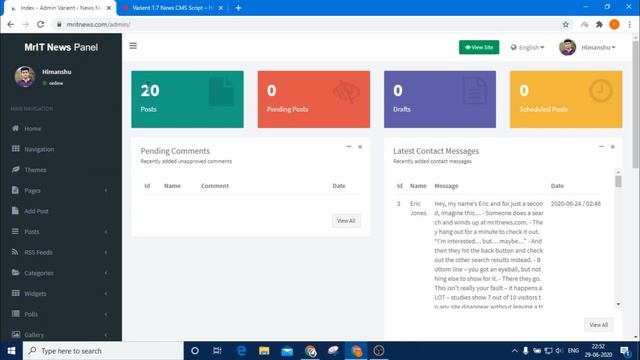Select the Index - Admin Varient tab
The image size is (640, 360).
click(60, 8)
